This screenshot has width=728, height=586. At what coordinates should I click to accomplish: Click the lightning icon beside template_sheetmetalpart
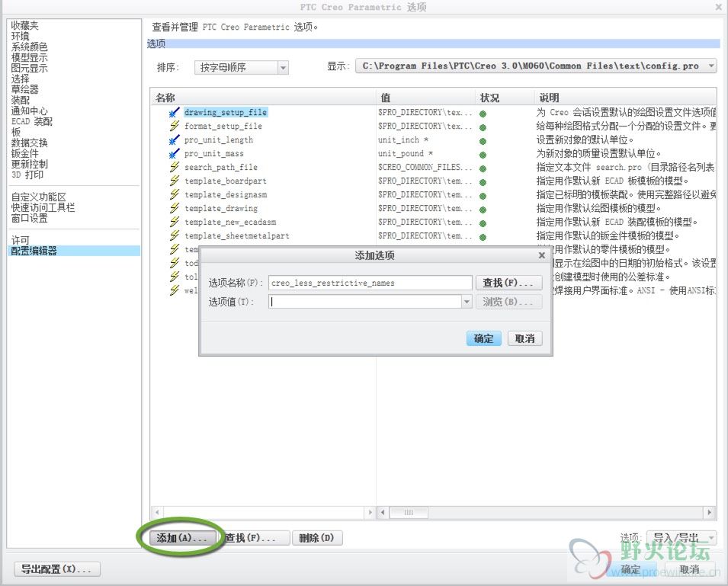[174, 235]
